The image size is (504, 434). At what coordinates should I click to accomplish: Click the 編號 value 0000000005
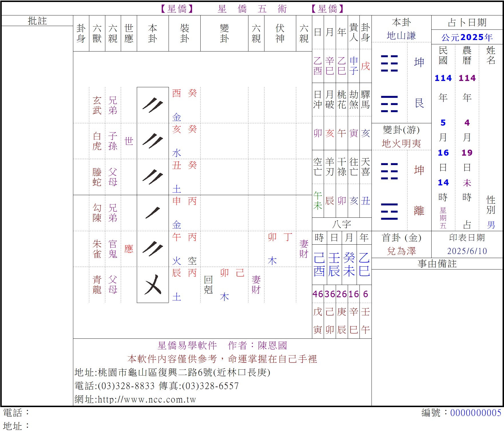pyautogui.click(x=475, y=413)
